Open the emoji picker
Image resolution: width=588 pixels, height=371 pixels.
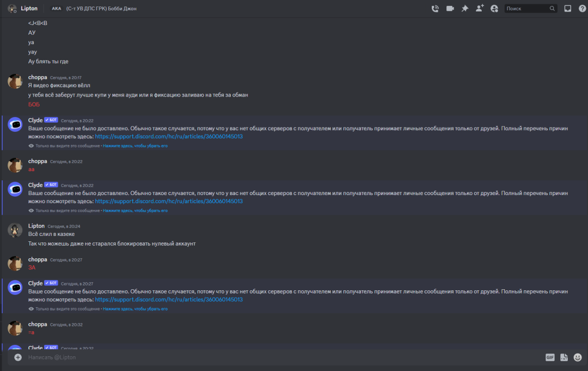click(578, 357)
